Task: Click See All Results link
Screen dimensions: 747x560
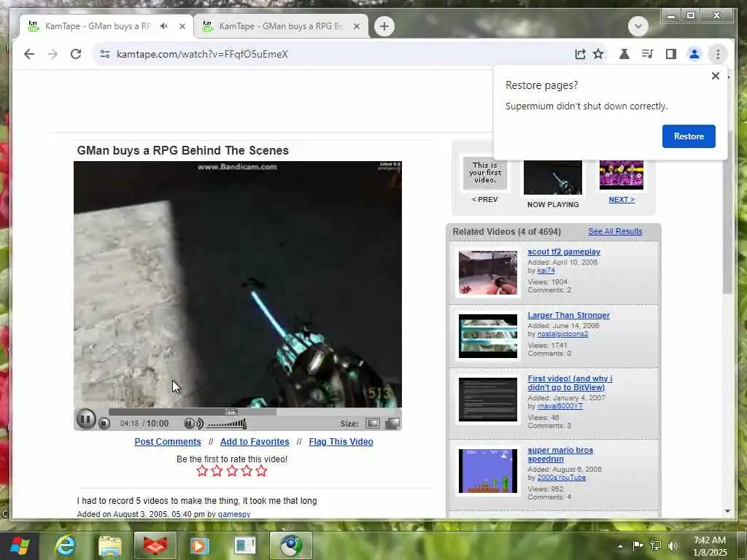Action: point(615,231)
